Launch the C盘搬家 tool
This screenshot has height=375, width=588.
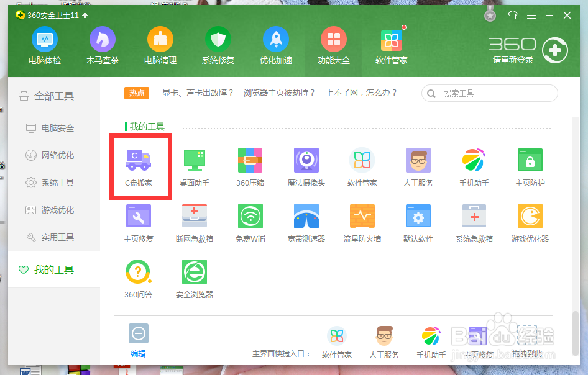139,167
